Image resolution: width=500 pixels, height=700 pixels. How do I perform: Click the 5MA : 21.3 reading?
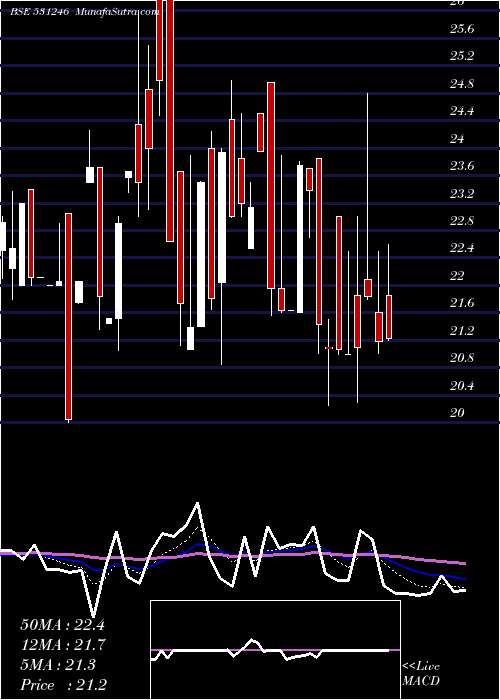click(x=58, y=665)
